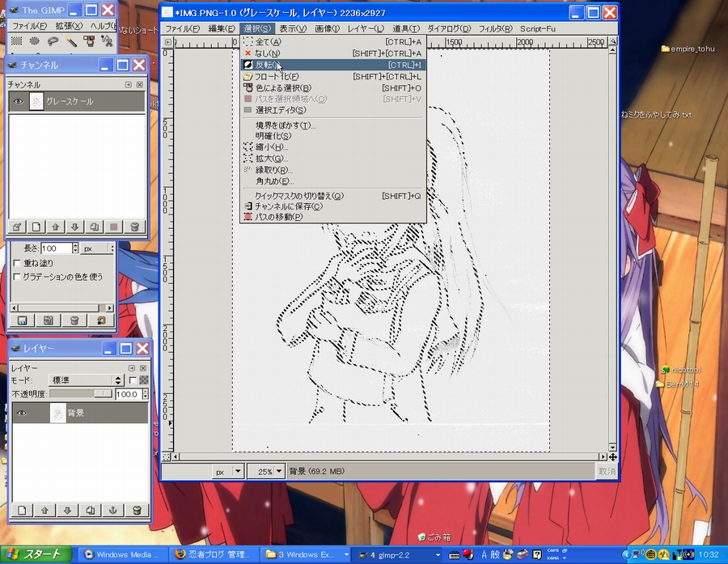Open the モード dropdown set to 標準
Screen dimensions: 728x564
point(86,380)
